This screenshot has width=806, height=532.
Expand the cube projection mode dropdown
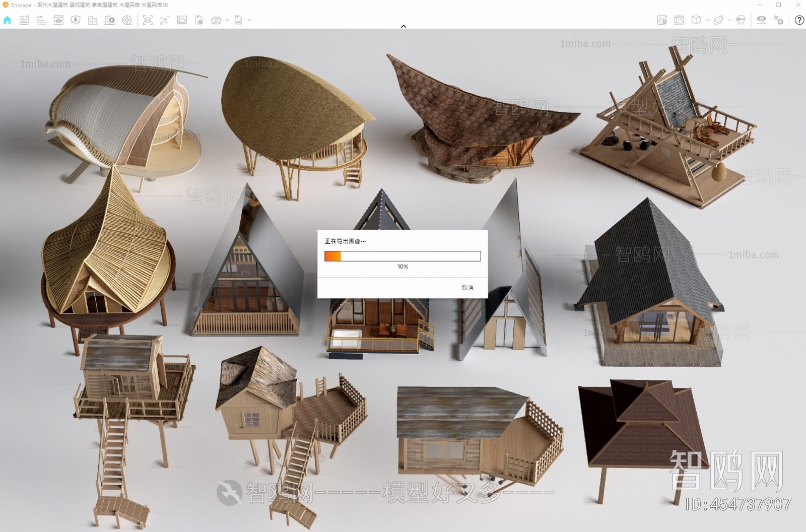point(707,20)
